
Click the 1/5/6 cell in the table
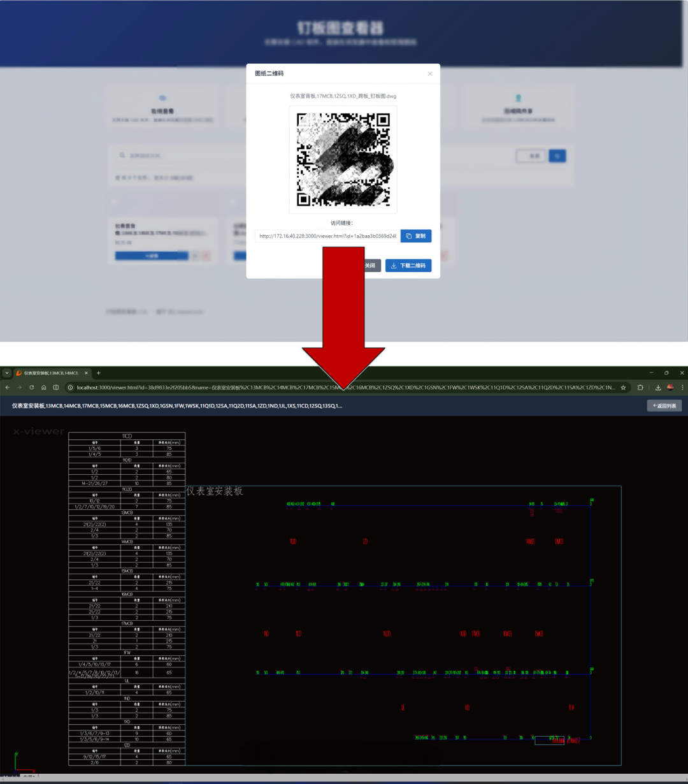pyautogui.click(x=94, y=448)
